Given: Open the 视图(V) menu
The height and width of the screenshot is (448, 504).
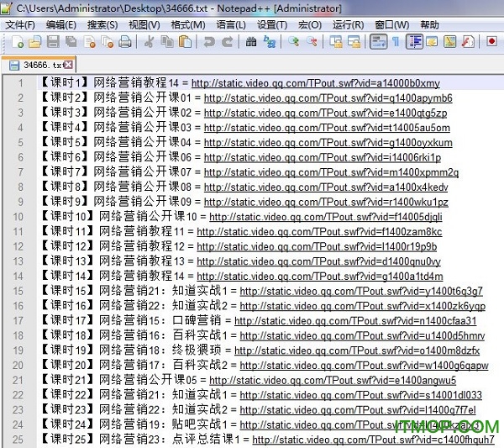Looking at the screenshot, I should [144, 24].
